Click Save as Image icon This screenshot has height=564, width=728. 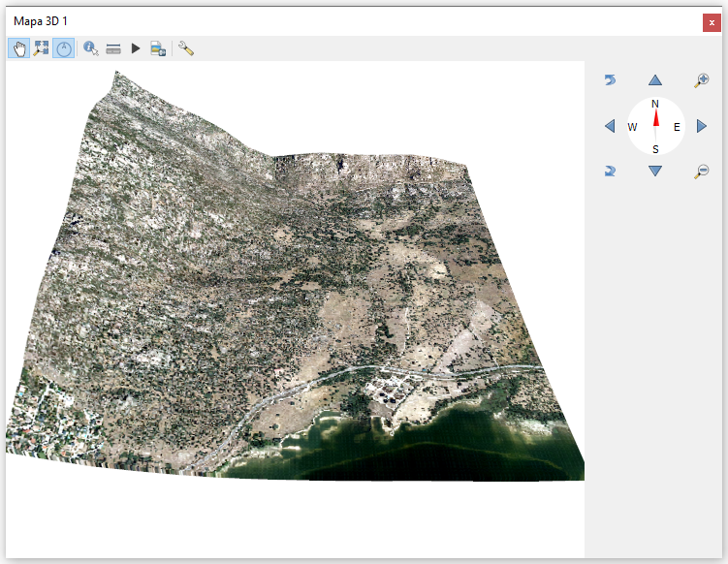pos(158,48)
